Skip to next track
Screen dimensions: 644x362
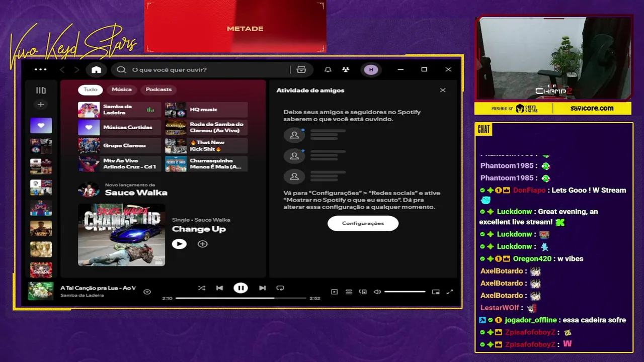[262, 288]
